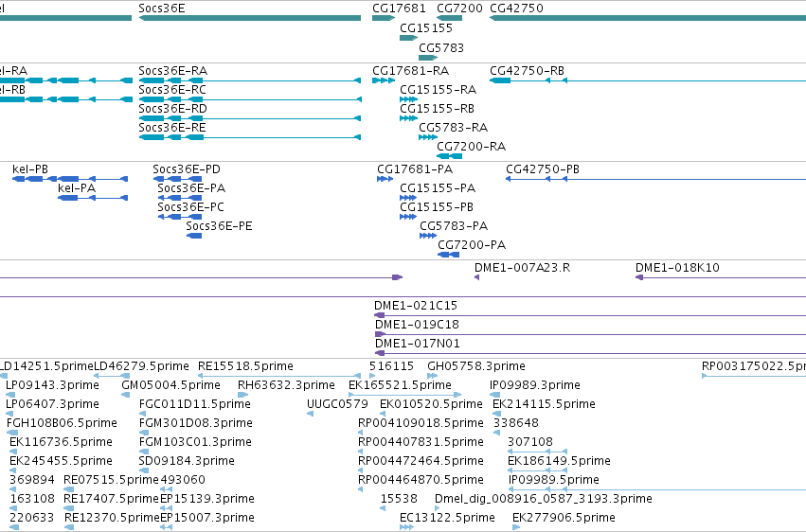Select EST EK214115.5prime
This screenshot has height=532, width=806.
544,404
